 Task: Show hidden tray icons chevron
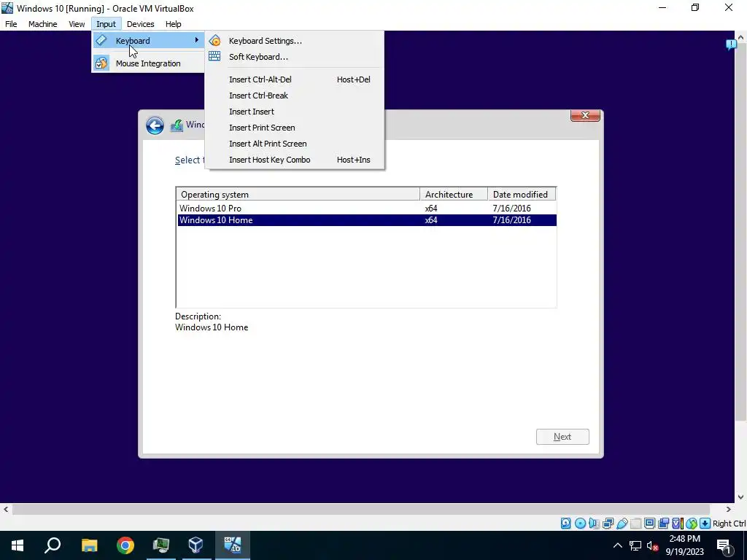617,545
